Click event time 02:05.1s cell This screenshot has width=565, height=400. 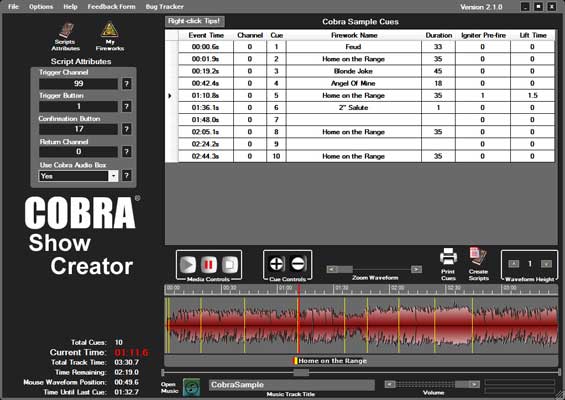click(206, 132)
